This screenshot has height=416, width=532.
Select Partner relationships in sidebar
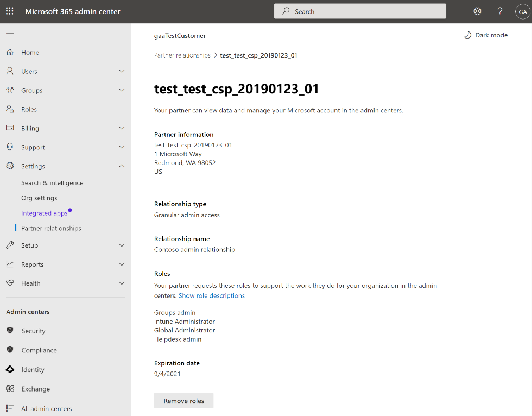pos(51,228)
